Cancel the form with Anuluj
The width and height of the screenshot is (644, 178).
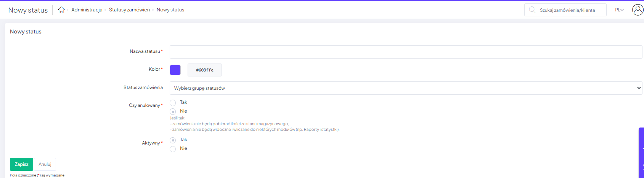click(x=45, y=164)
